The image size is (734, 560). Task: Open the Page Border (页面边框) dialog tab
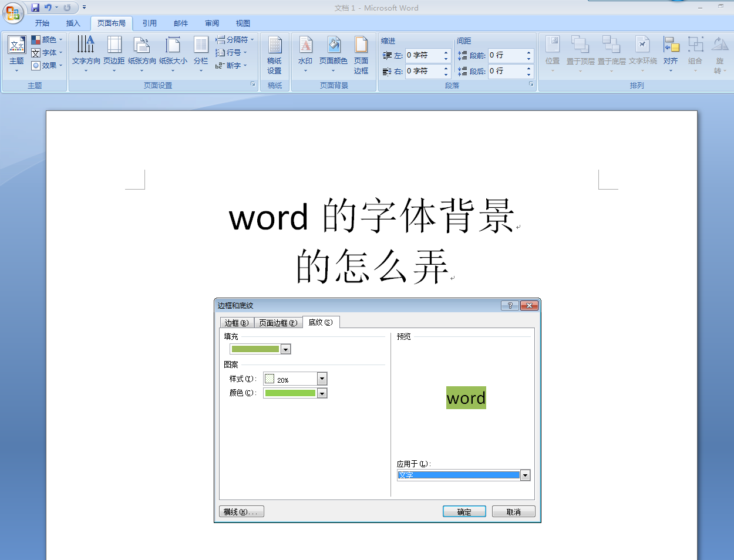(278, 323)
